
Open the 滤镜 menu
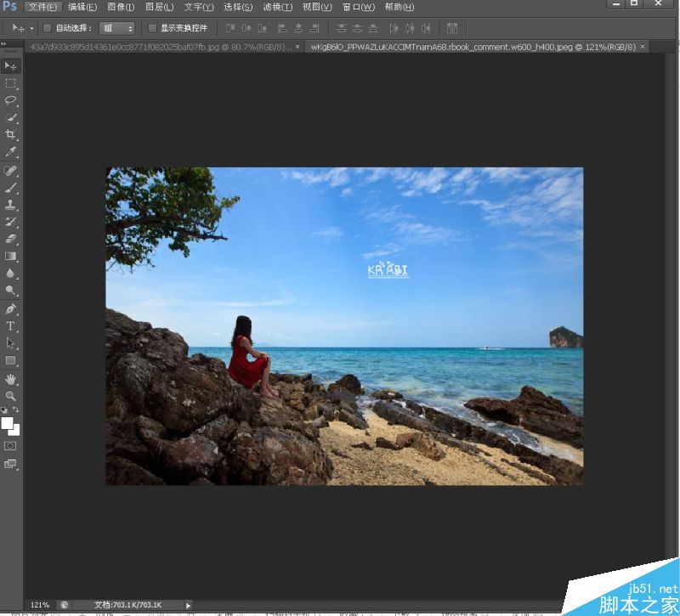278,7
